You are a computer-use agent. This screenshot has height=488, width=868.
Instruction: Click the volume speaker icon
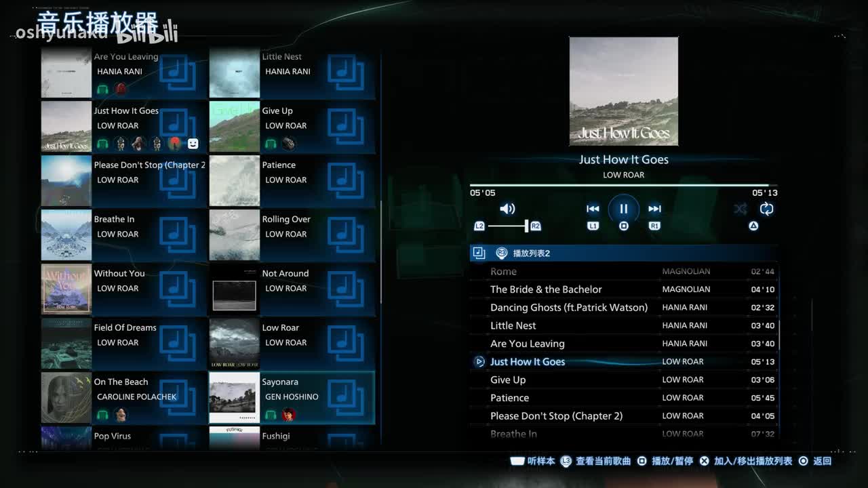tap(507, 209)
